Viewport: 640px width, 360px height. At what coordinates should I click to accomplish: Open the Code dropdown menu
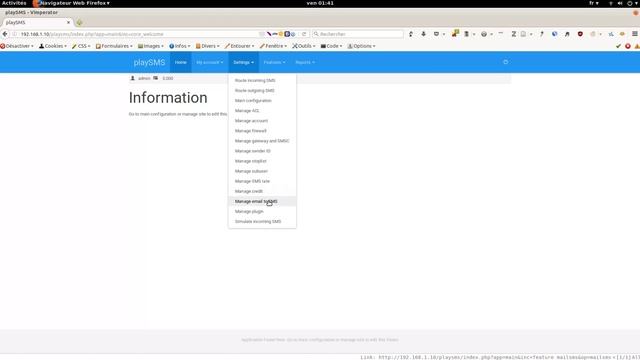[331, 46]
